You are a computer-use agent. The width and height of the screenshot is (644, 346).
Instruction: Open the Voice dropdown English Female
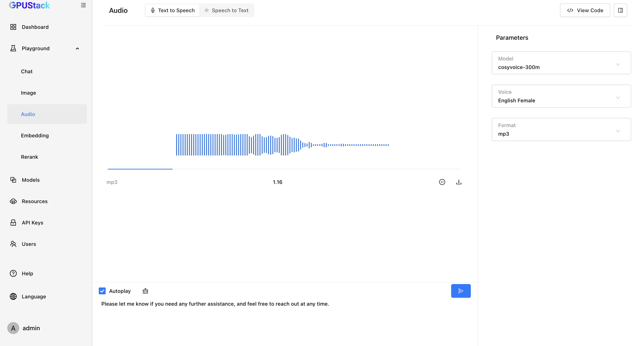point(561,96)
